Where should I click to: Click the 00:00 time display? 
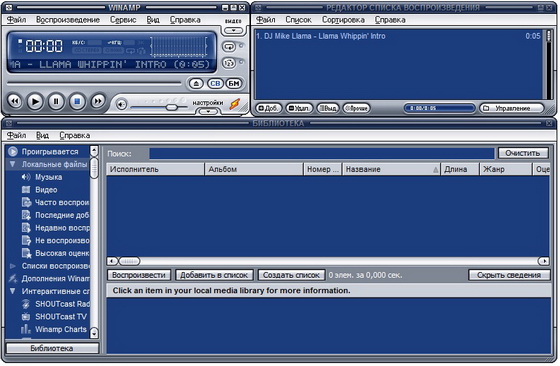click(x=44, y=46)
